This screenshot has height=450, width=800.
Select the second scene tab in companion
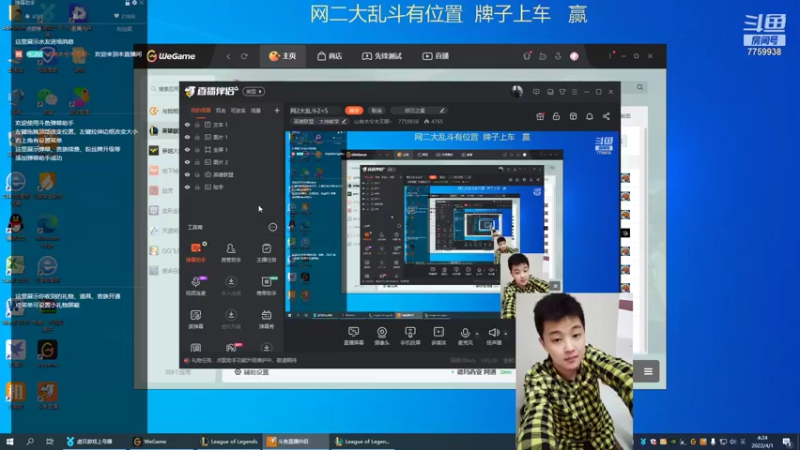point(220,110)
